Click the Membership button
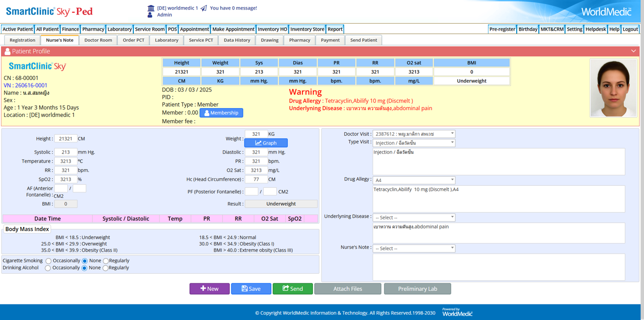 (x=221, y=113)
